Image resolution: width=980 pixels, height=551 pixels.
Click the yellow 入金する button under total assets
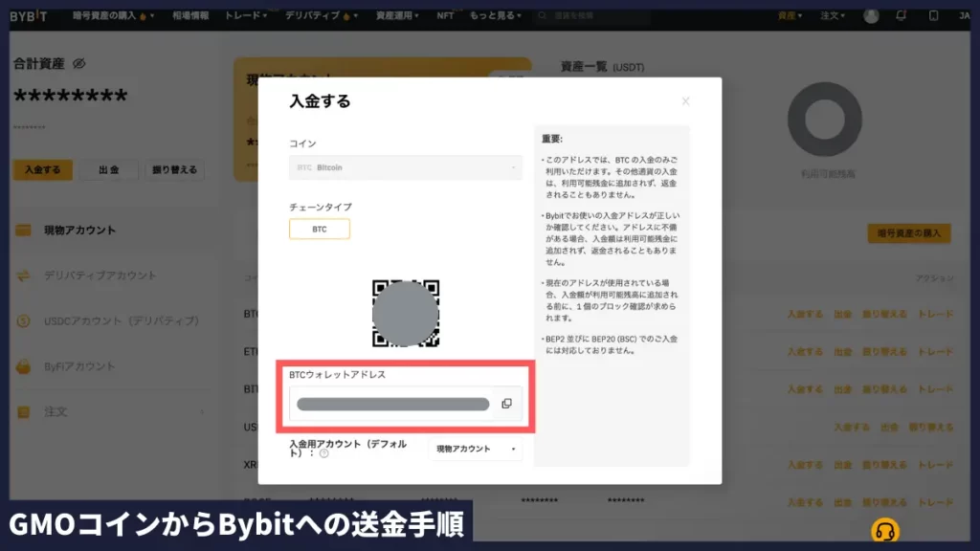pyautogui.click(x=42, y=170)
